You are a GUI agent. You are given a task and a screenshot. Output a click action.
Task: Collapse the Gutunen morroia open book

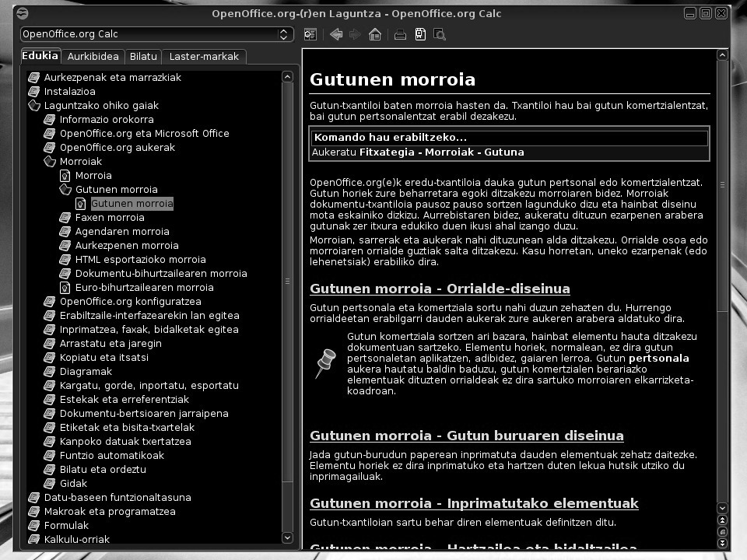pos(109,190)
